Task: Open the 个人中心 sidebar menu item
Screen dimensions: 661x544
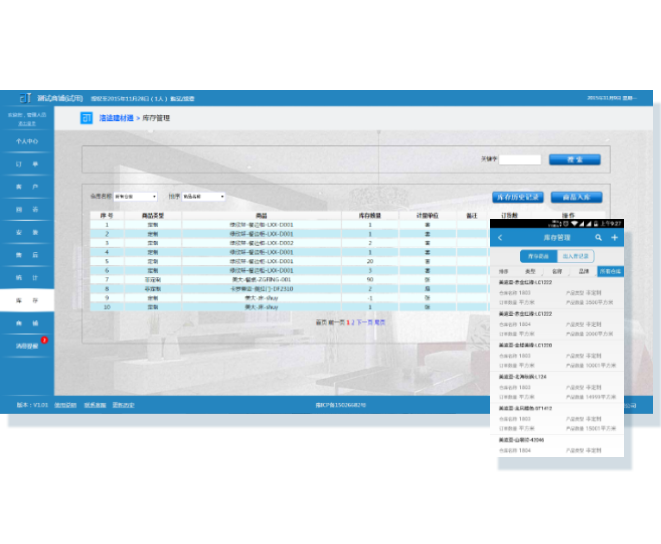Action: pyautogui.click(x=27, y=141)
